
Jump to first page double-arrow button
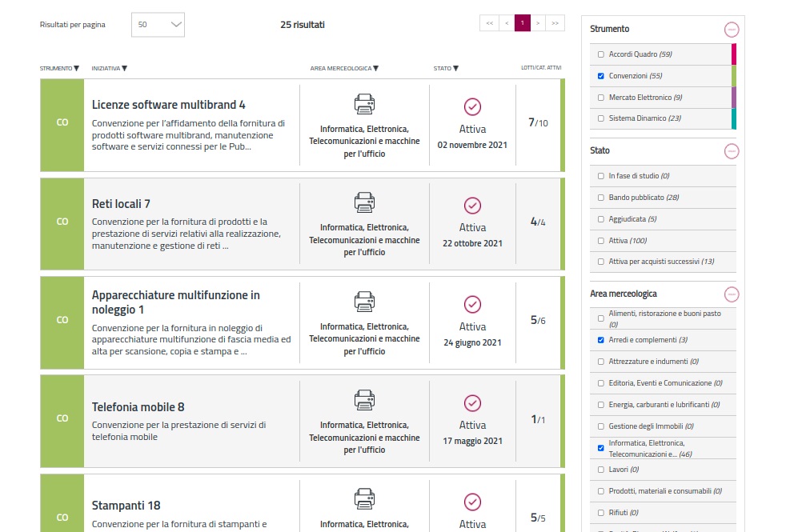pyautogui.click(x=488, y=23)
